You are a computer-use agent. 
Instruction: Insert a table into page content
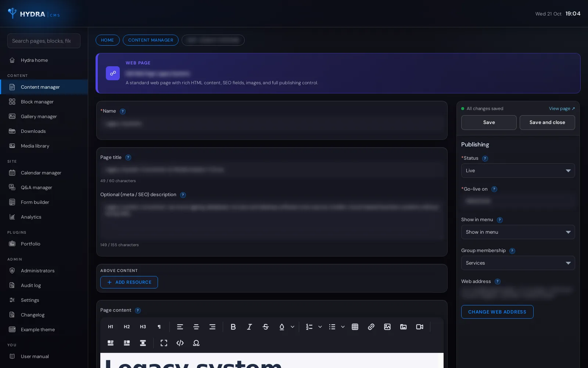pos(355,327)
